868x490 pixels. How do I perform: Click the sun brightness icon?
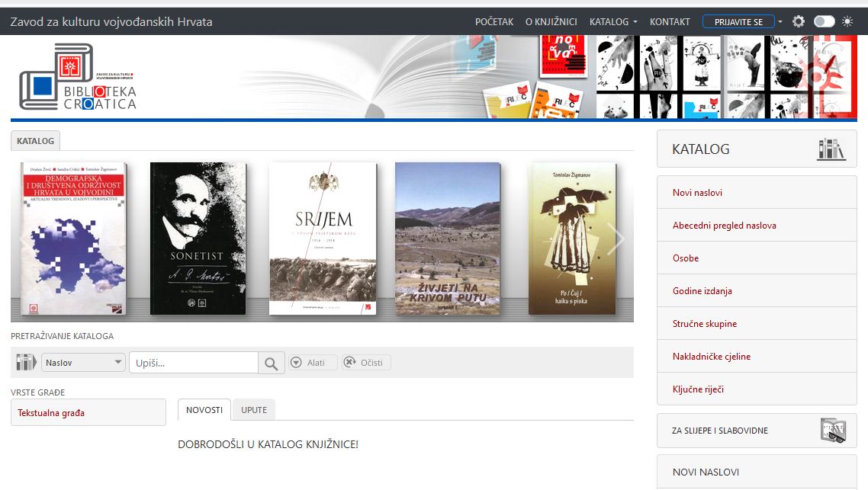847,21
